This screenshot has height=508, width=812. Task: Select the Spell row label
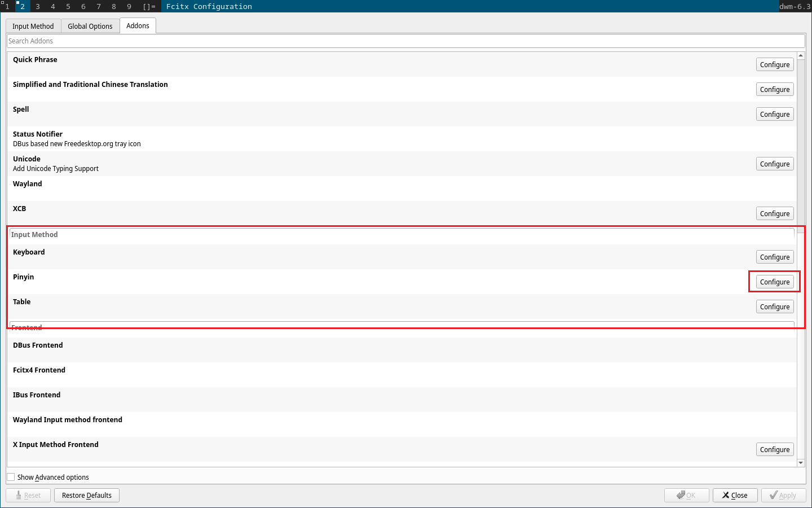point(21,110)
